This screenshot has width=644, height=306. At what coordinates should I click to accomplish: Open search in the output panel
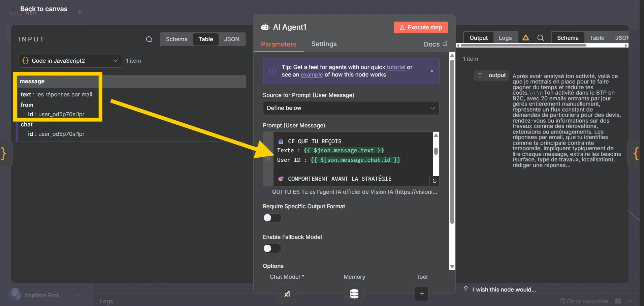[x=541, y=38]
